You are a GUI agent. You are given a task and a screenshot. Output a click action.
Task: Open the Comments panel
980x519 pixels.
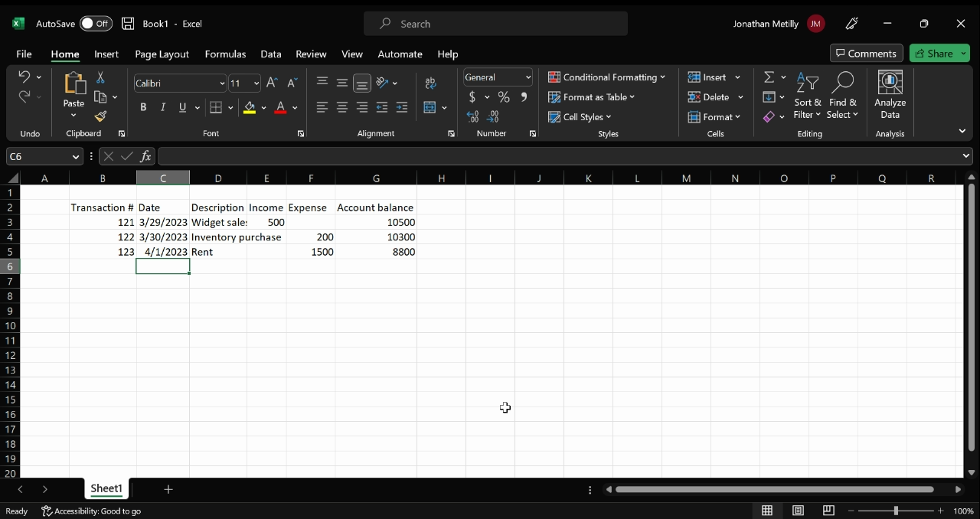click(866, 53)
